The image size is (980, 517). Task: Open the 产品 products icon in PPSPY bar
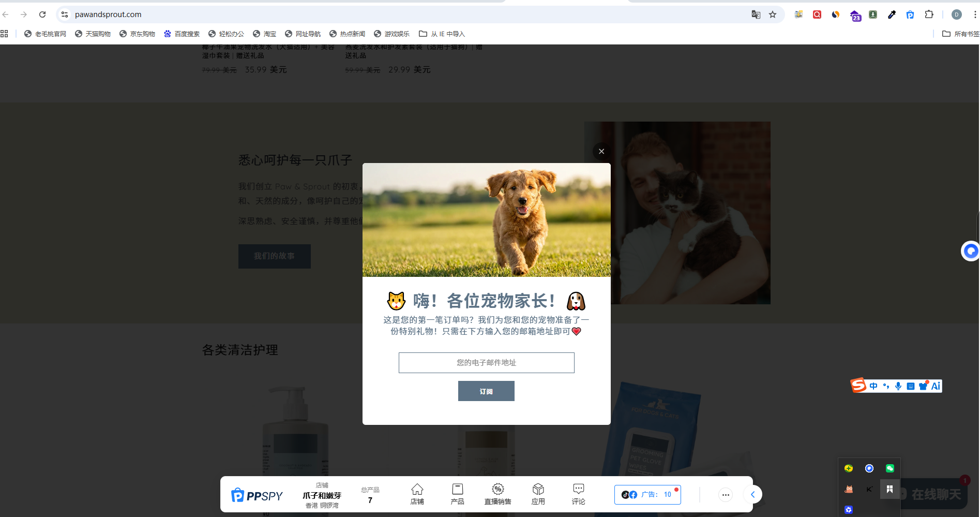coord(457,494)
